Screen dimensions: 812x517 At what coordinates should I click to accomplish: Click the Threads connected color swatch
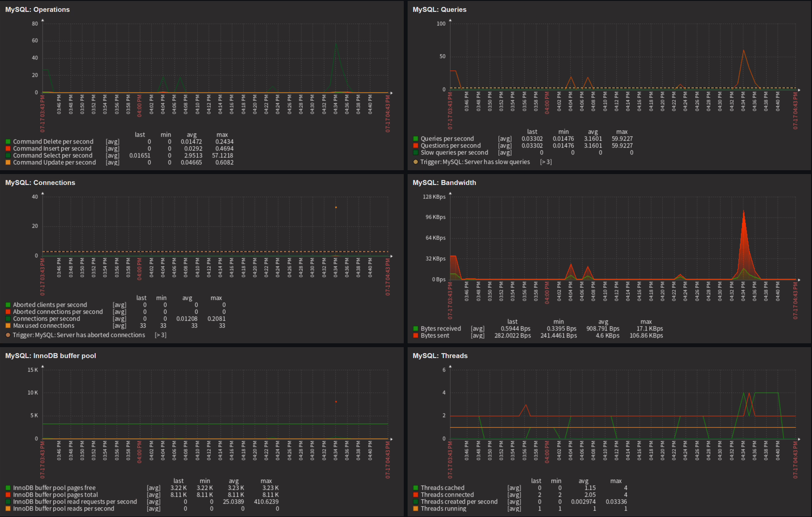416,495
